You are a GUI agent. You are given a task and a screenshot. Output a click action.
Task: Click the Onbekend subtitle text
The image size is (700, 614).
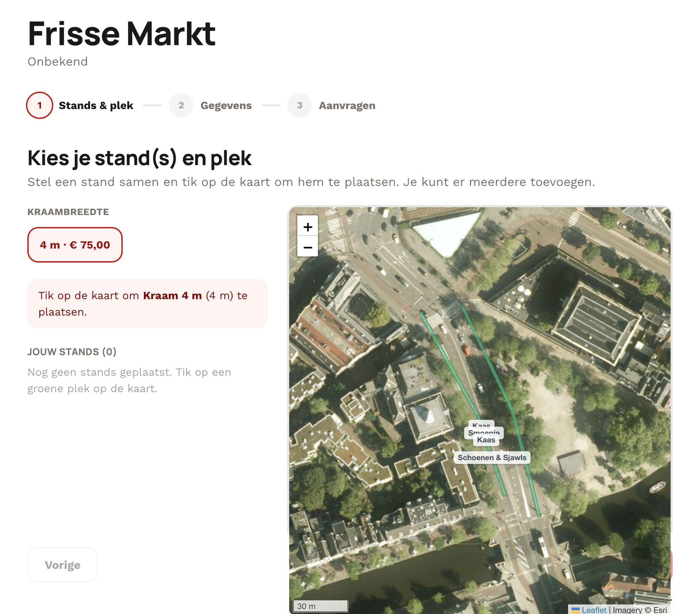tap(57, 62)
